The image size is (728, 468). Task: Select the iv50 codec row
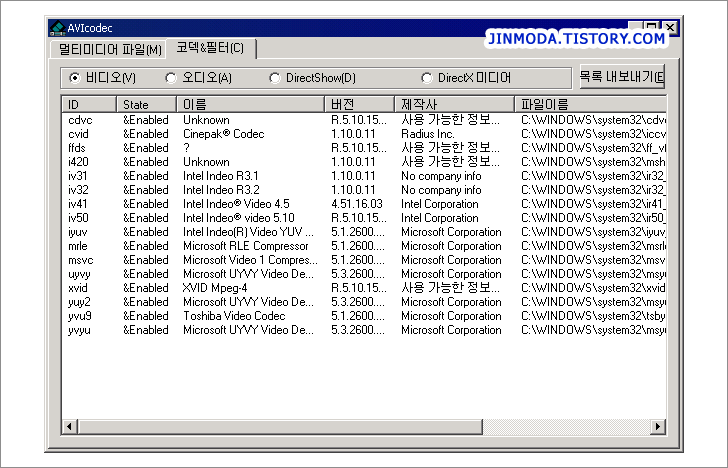point(364,218)
